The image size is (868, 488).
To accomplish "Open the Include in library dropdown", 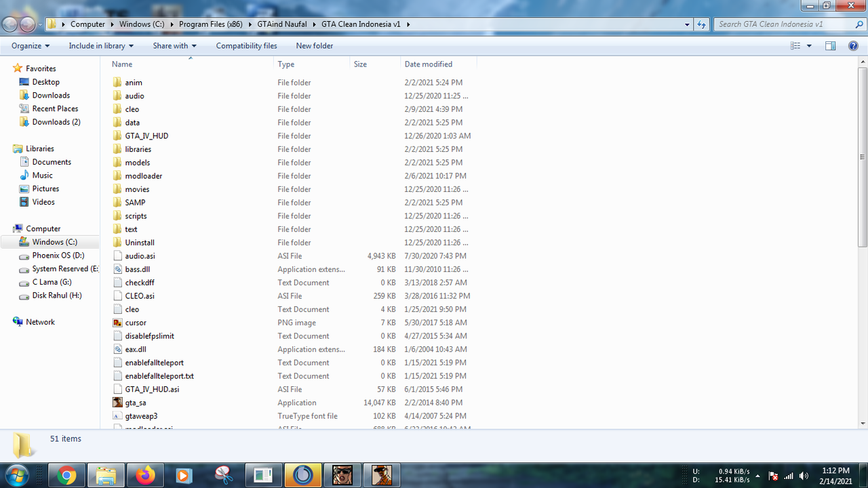I will click(x=101, y=45).
